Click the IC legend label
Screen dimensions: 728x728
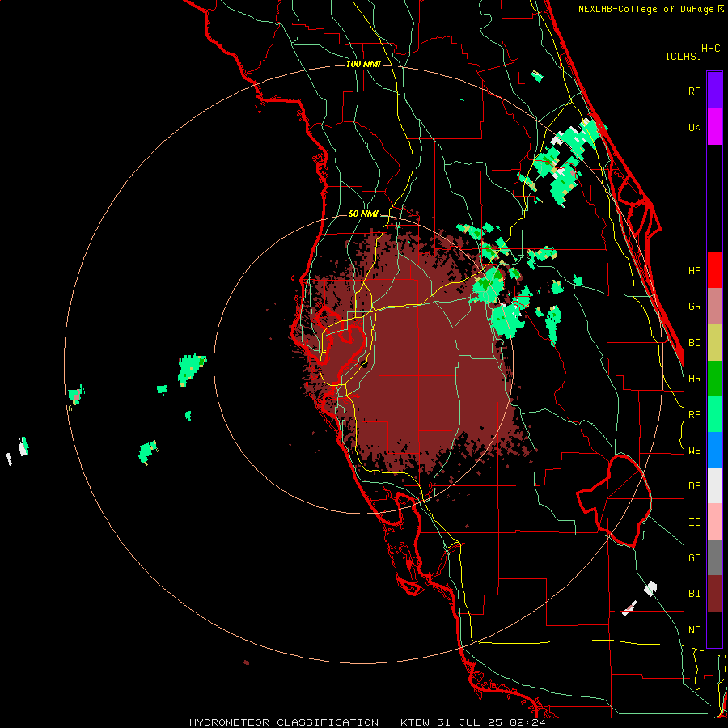tap(694, 523)
